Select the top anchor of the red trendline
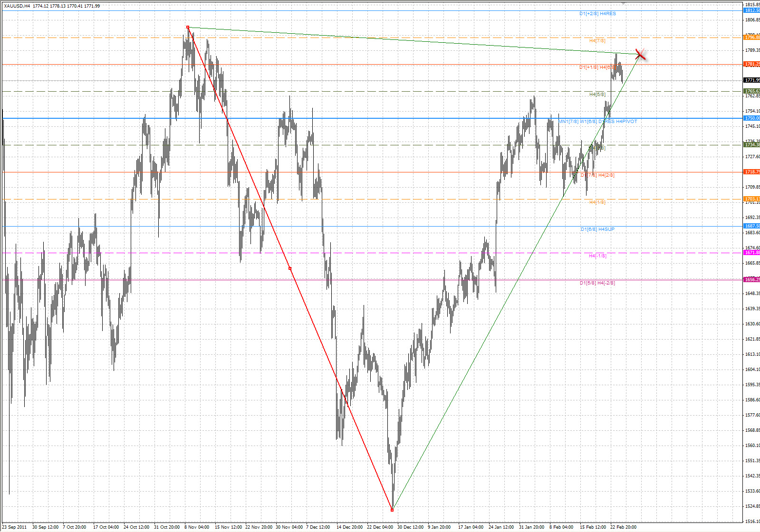The width and height of the screenshot is (760, 532). 188,27
